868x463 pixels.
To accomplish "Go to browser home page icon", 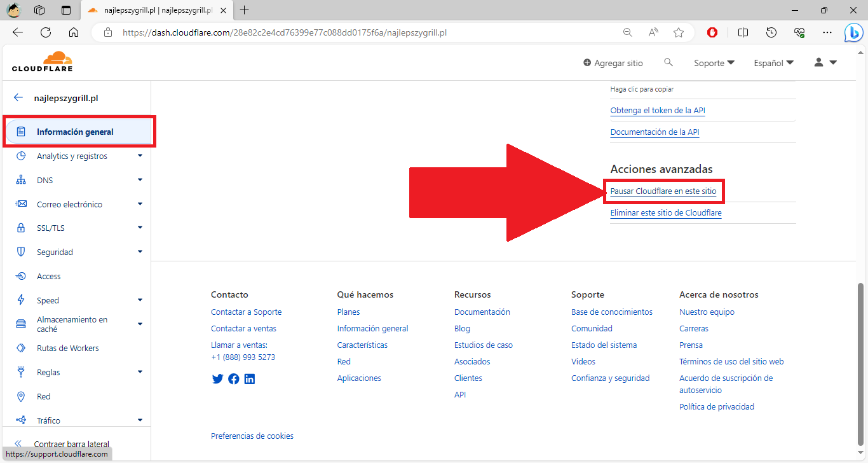I will point(74,32).
